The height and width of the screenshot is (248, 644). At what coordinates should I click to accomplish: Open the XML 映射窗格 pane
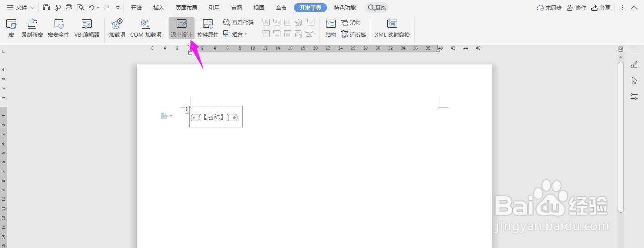[x=392, y=28]
